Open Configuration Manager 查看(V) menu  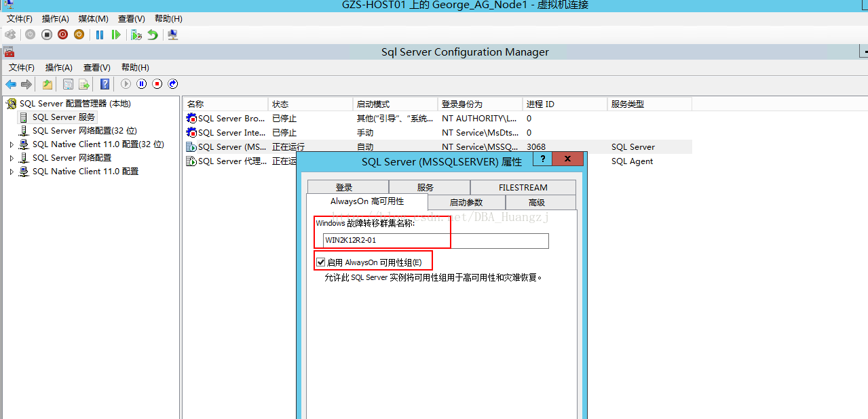[97, 68]
